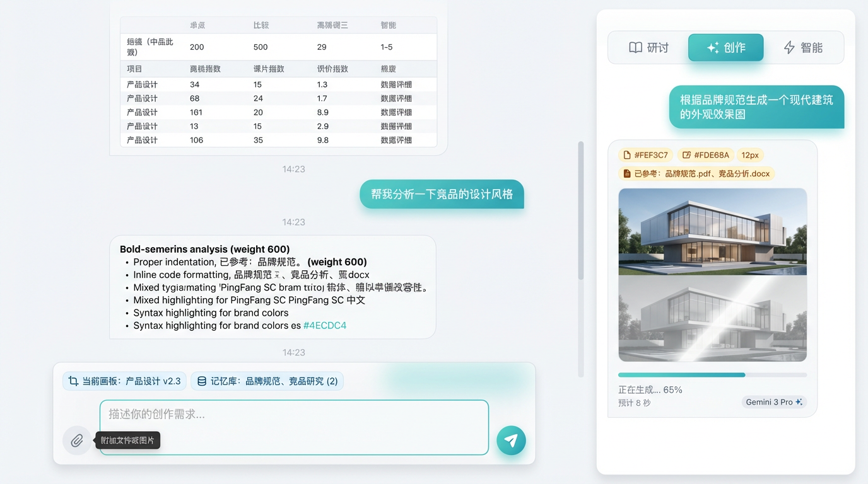Click the database icon on 记忆库 chip
The width and height of the screenshot is (868, 484).
point(201,381)
